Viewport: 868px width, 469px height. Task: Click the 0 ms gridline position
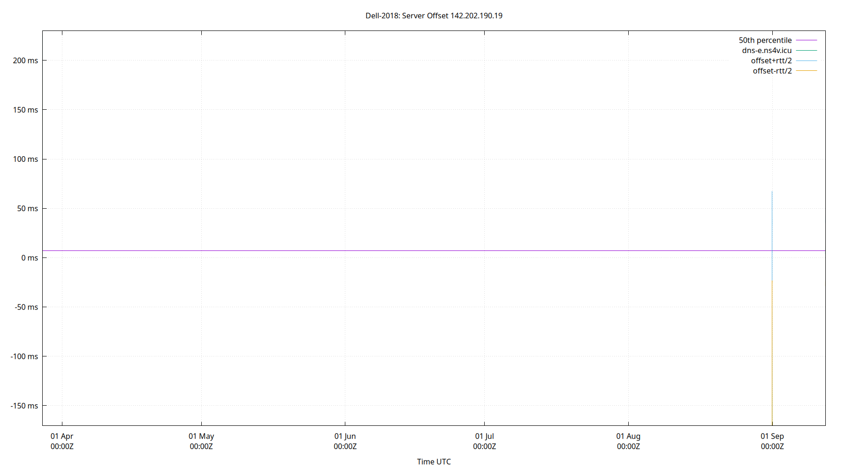coord(375,258)
